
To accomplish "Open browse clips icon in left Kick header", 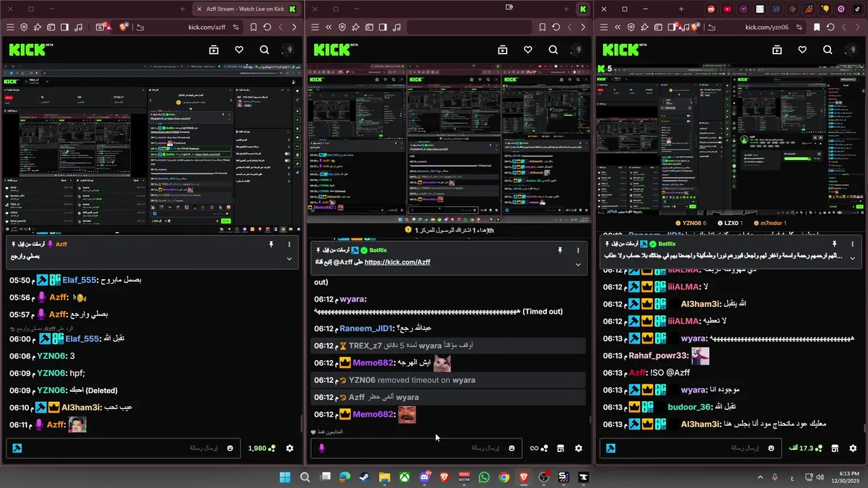I will [x=214, y=49].
